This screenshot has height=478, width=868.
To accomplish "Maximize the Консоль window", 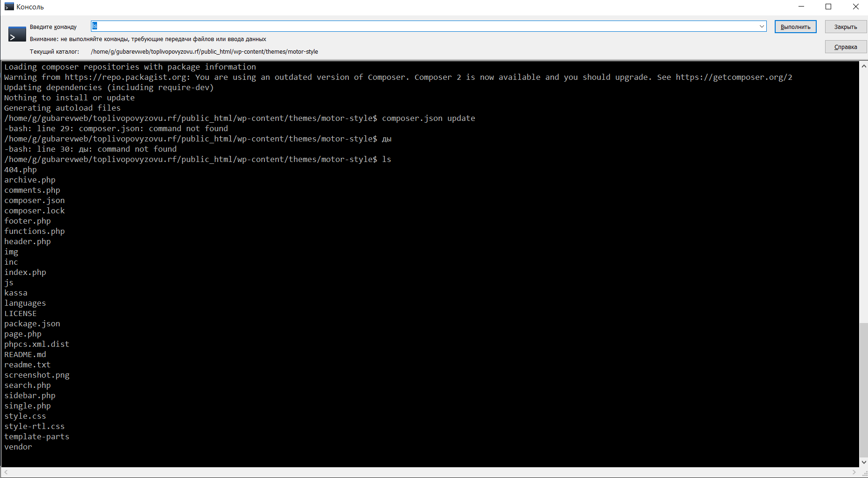I will pyautogui.click(x=828, y=7).
